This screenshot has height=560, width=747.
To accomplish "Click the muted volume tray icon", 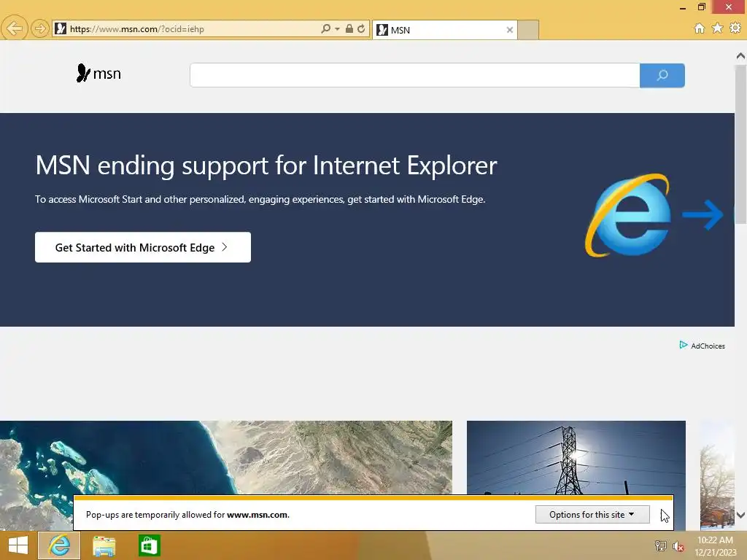I will click(x=678, y=545).
